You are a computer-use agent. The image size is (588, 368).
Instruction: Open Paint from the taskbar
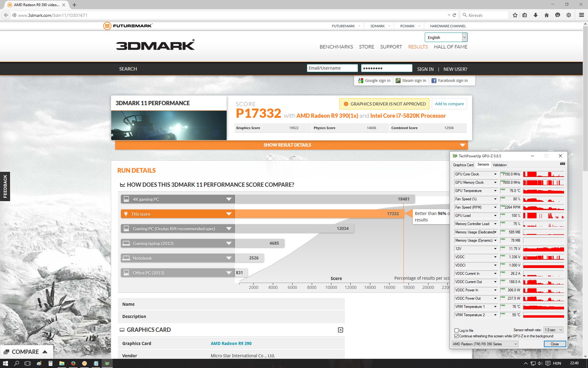point(39,363)
